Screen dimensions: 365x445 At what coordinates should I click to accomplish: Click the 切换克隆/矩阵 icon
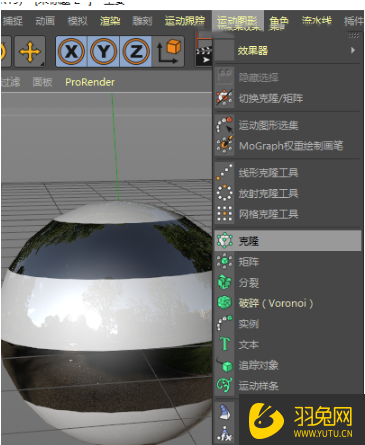[225, 97]
